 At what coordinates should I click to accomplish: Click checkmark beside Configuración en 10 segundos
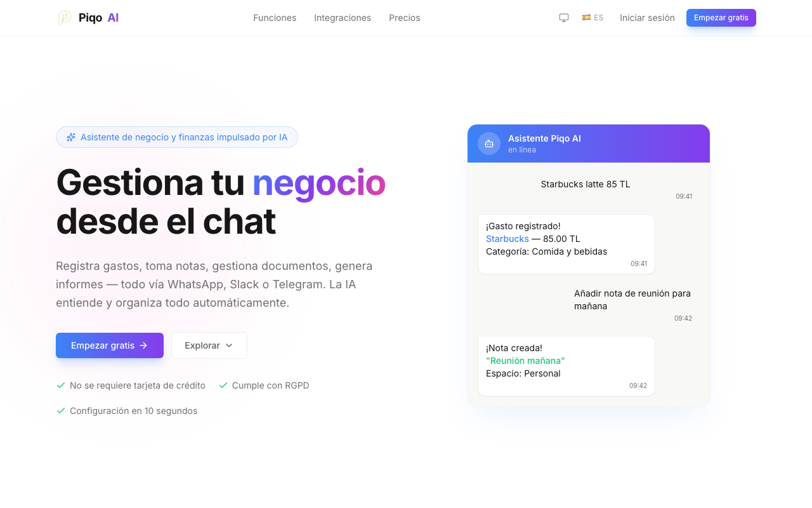point(61,411)
